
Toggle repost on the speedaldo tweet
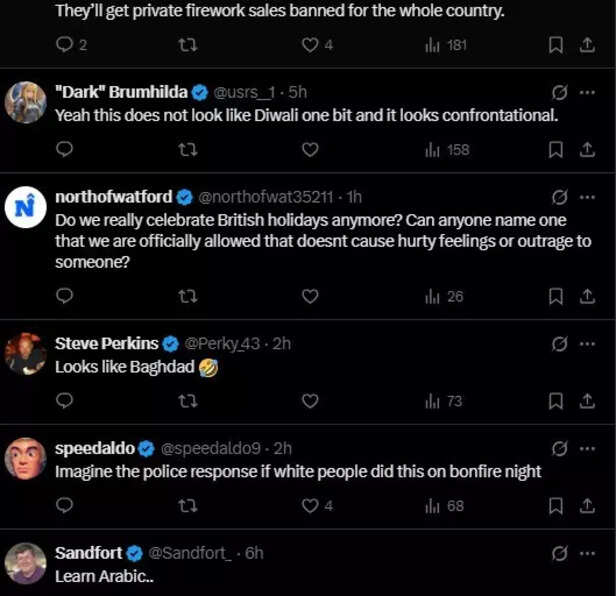pyautogui.click(x=187, y=506)
